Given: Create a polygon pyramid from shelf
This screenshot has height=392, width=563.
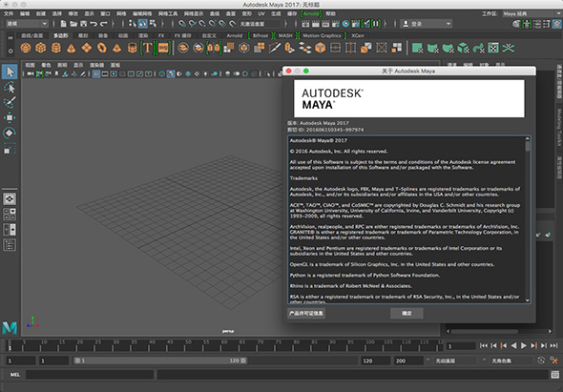Looking at the screenshot, I should click(117, 48).
